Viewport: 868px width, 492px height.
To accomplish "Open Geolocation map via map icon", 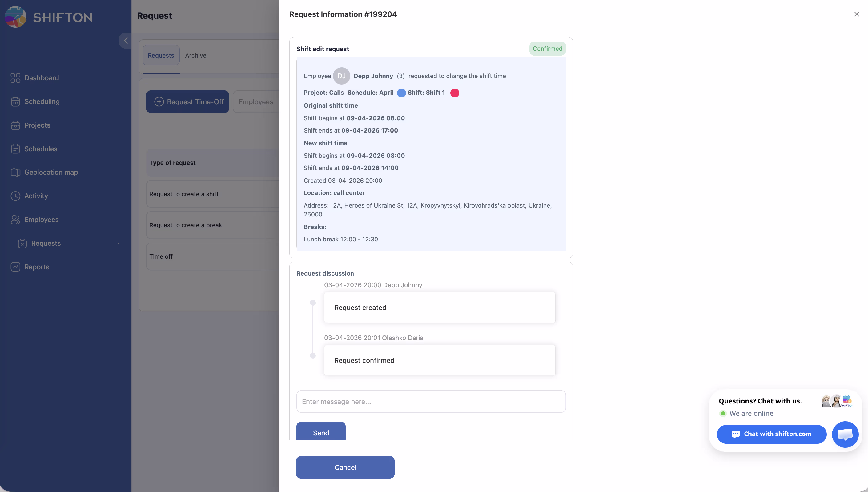I will pos(15,172).
